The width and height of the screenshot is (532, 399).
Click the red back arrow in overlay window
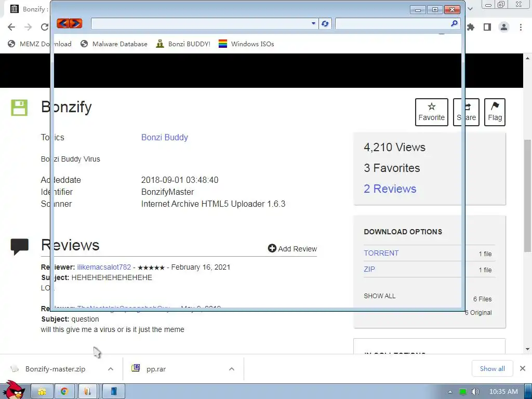pyautogui.click(x=63, y=23)
